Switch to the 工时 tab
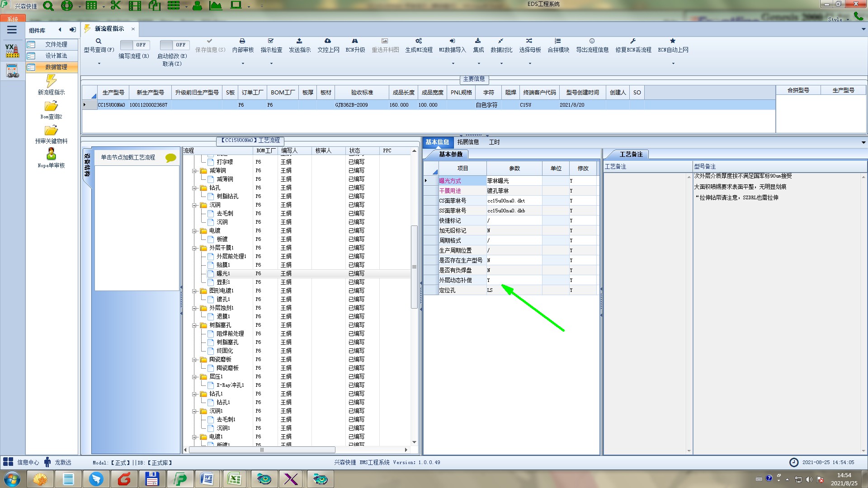Screen dimensions: 868x488 (x=494, y=142)
